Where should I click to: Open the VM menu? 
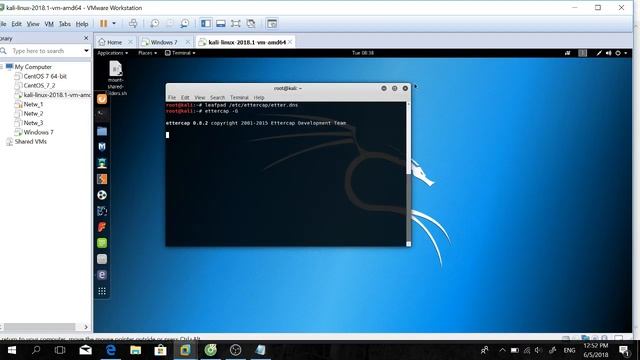(49, 24)
